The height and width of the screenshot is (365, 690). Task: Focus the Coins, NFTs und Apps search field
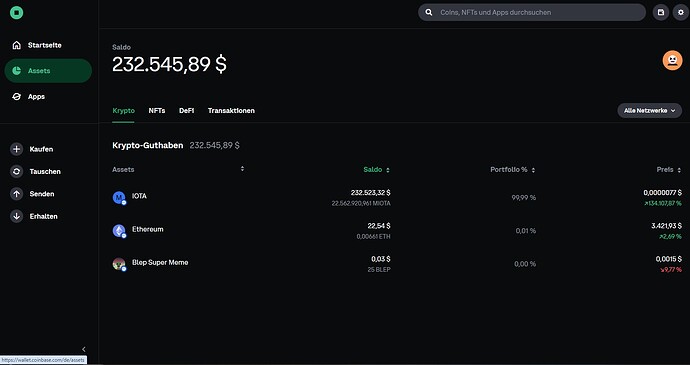[x=532, y=12]
